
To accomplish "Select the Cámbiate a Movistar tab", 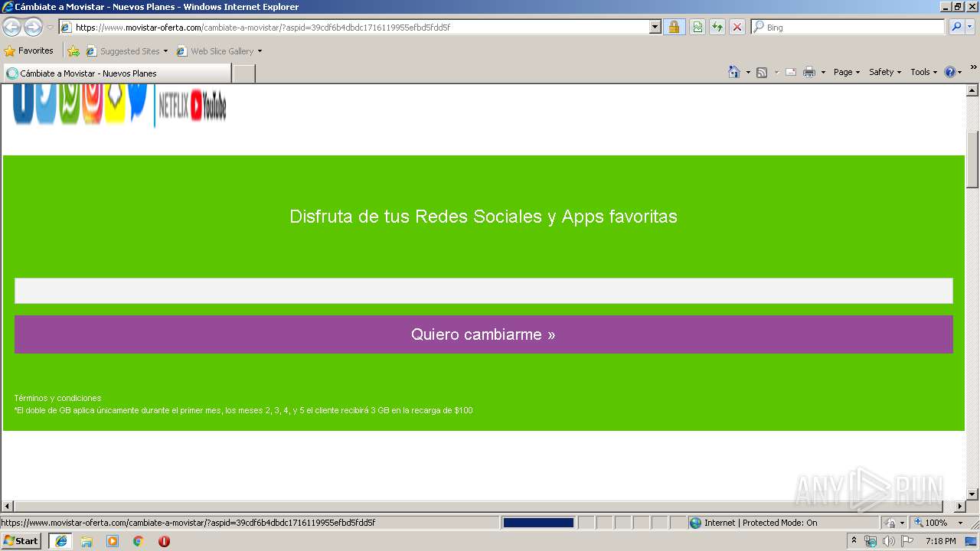I will pyautogui.click(x=116, y=73).
